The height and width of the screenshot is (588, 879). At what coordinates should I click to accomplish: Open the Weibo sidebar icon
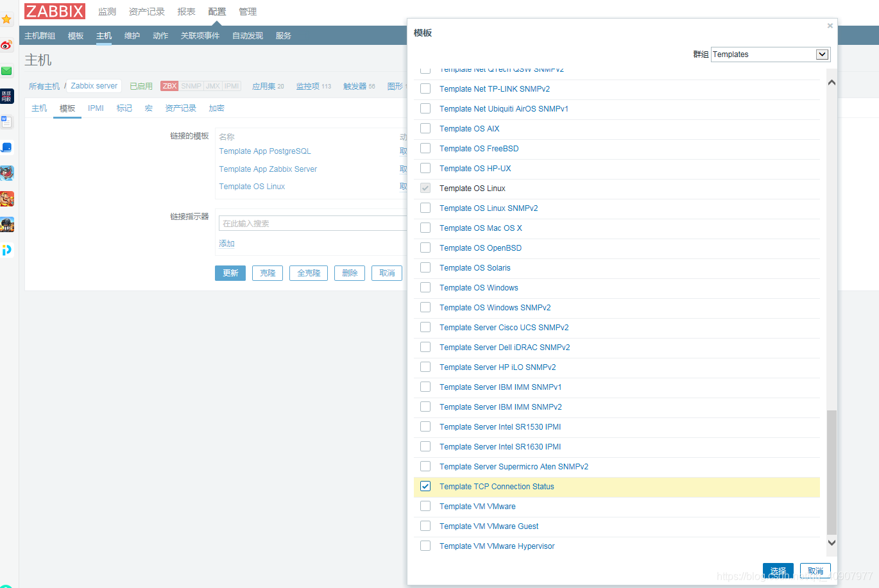pyautogui.click(x=6, y=45)
